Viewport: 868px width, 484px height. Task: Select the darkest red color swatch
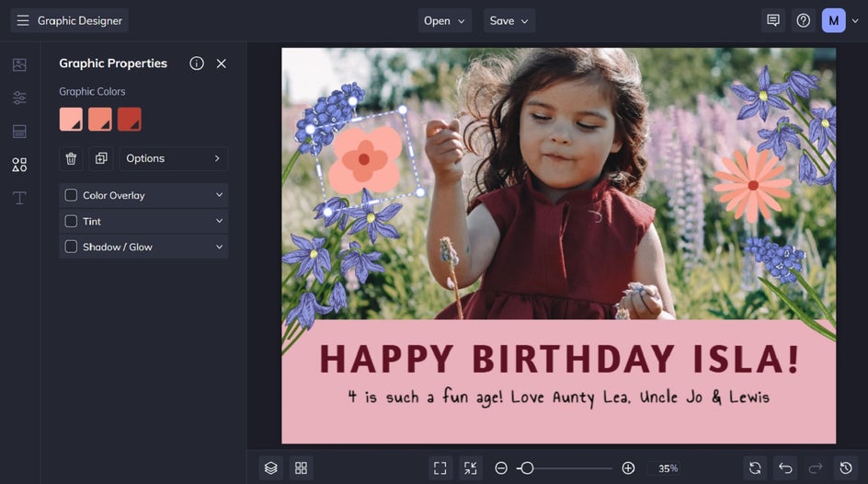pos(129,120)
